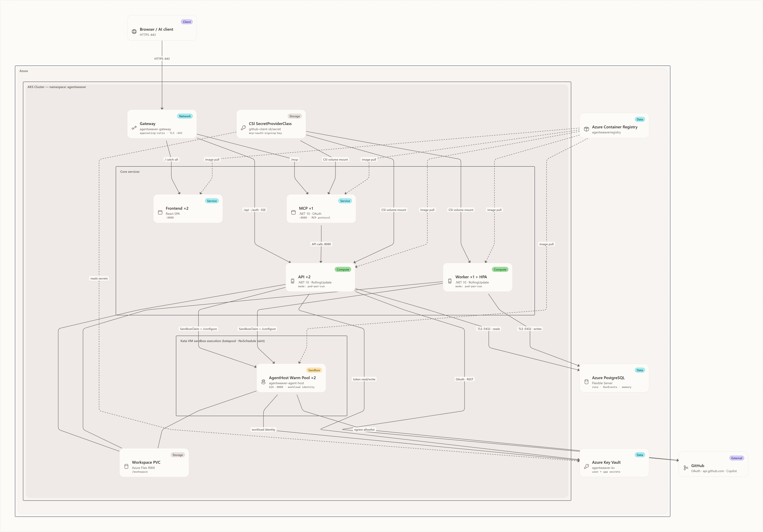Click the '/api · /auth · SSE' edge label

pyautogui.click(x=255, y=210)
